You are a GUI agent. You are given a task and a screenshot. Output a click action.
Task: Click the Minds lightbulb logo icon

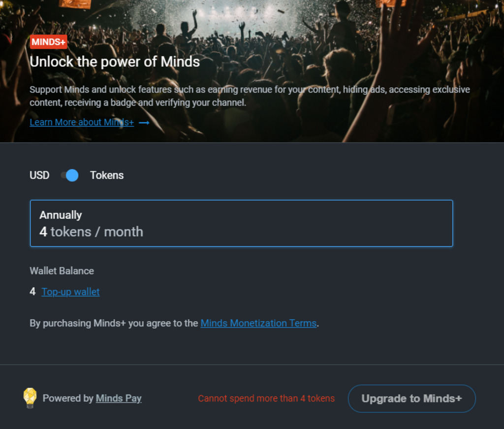click(30, 398)
